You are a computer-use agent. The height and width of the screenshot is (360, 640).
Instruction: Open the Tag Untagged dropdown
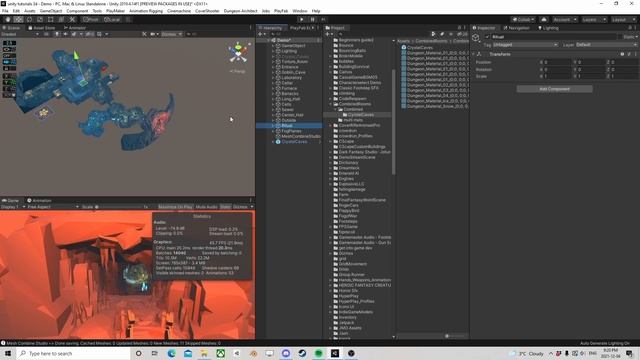[525, 44]
